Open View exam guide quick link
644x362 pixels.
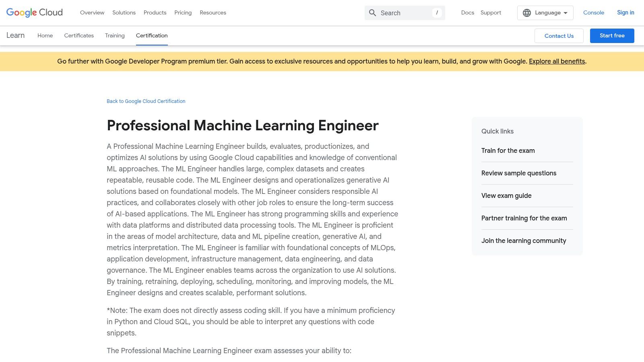coord(506,196)
